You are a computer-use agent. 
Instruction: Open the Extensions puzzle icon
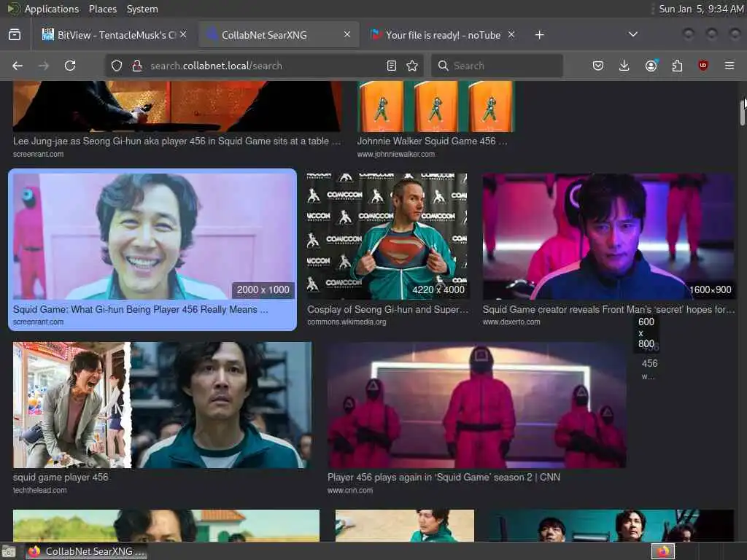pyautogui.click(x=677, y=66)
